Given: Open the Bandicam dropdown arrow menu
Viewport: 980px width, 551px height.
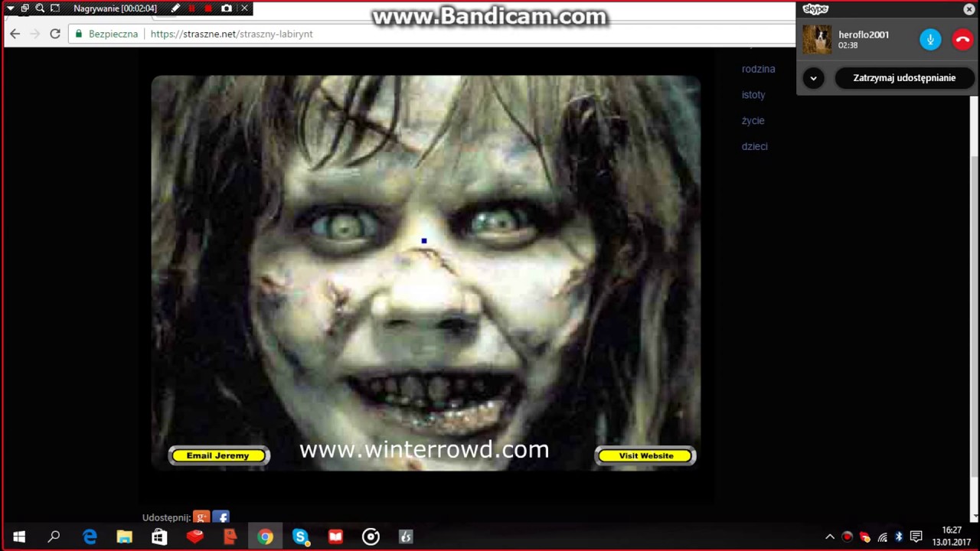Looking at the screenshot, I should (10, 8).
